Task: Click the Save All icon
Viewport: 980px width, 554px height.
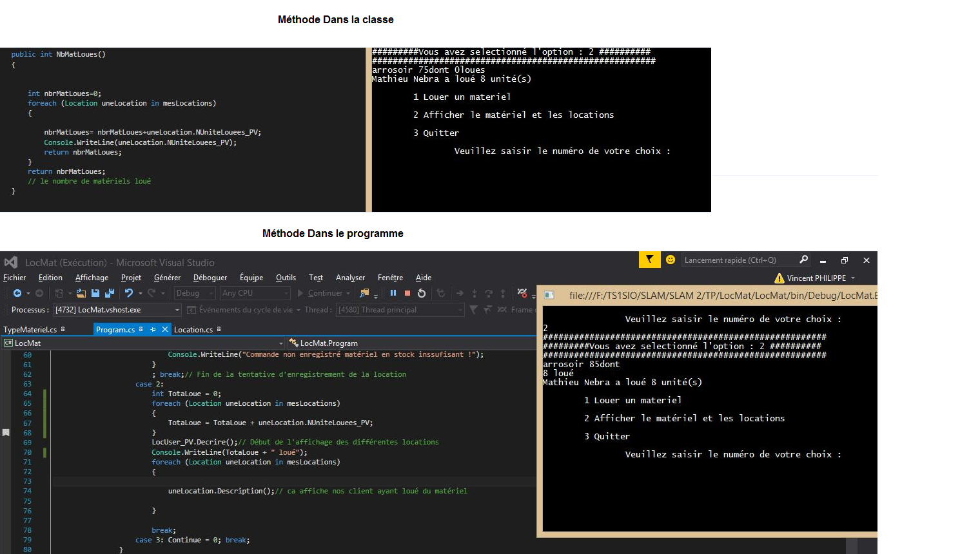Action: point(109,293)
